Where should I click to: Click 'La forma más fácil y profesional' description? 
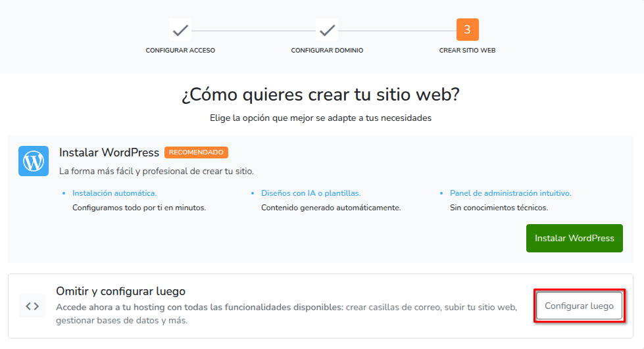[x=157, y=172]
